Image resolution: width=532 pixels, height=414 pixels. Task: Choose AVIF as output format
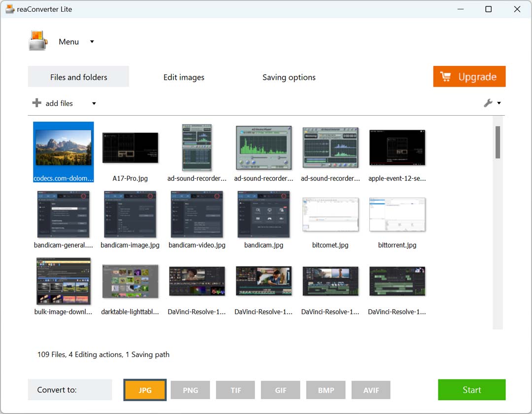(x=371, y=390)
